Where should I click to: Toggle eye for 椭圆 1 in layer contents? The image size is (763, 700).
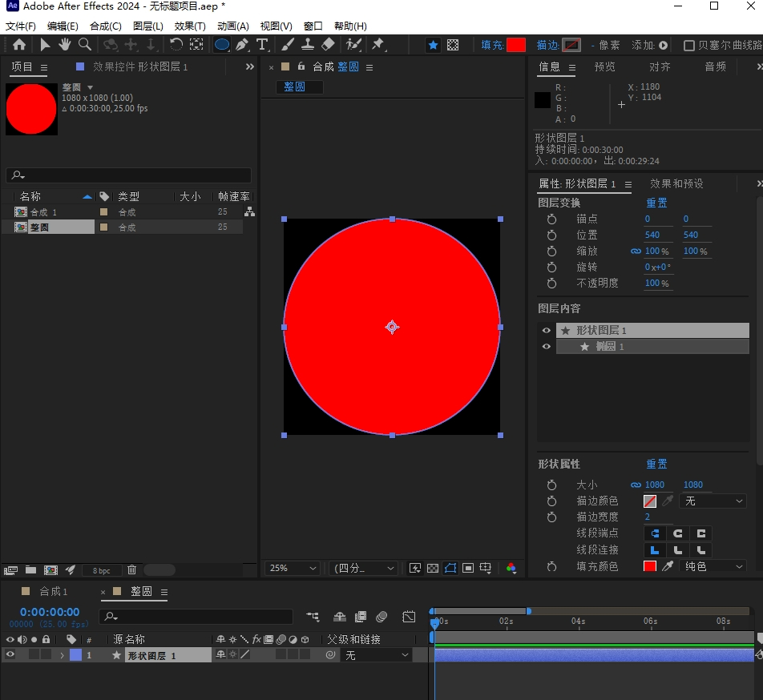[x=547, y=347]
